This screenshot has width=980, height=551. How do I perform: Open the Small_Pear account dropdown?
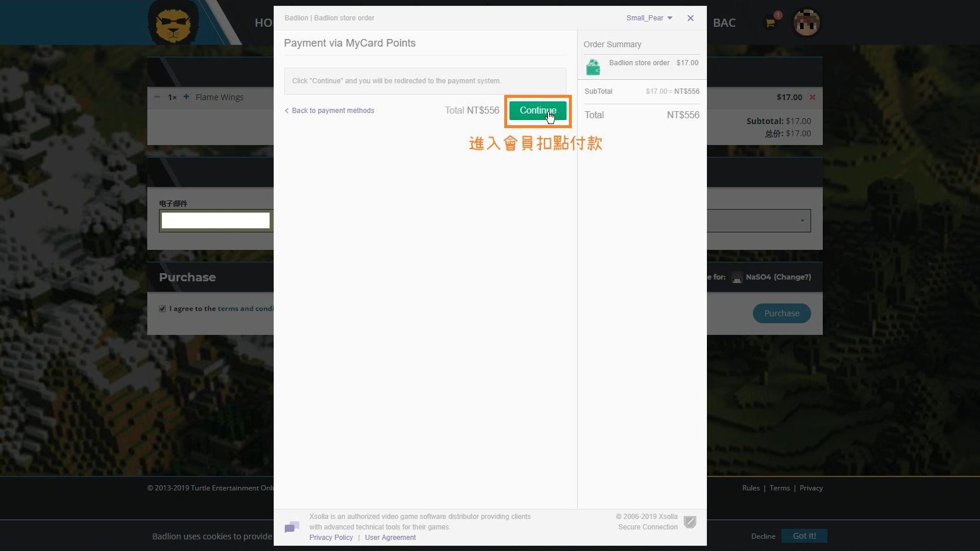(x=649, y=18)
